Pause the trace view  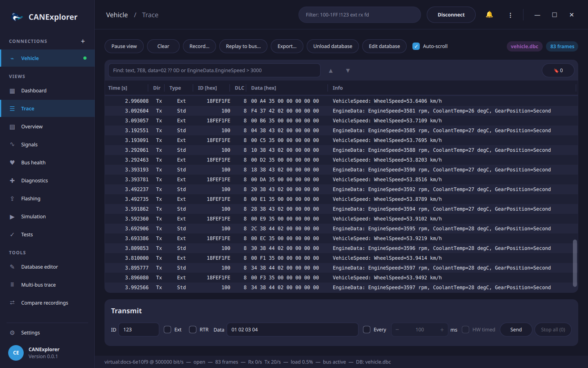[x=124, y=46]
